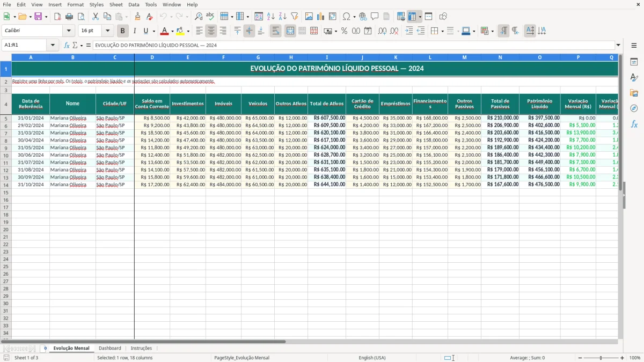Click the Sort Descending icon
This screenshot has width=644, height=362.
click(283, 17)
